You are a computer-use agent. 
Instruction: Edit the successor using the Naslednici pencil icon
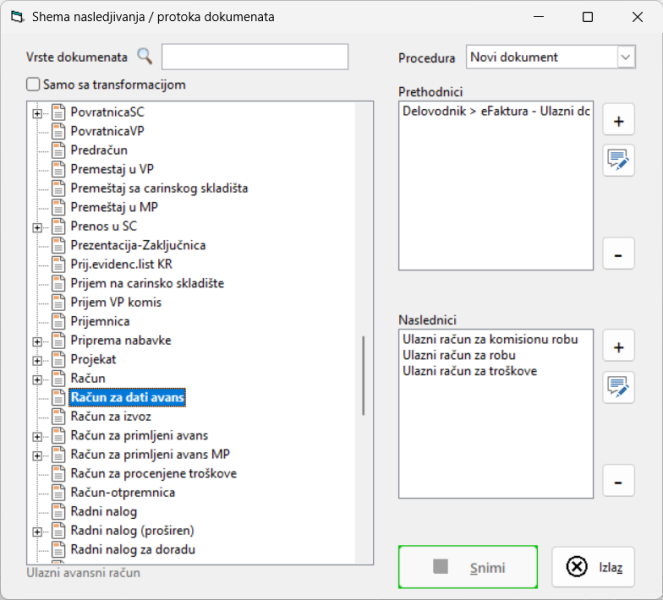click(x=618, y=387)
